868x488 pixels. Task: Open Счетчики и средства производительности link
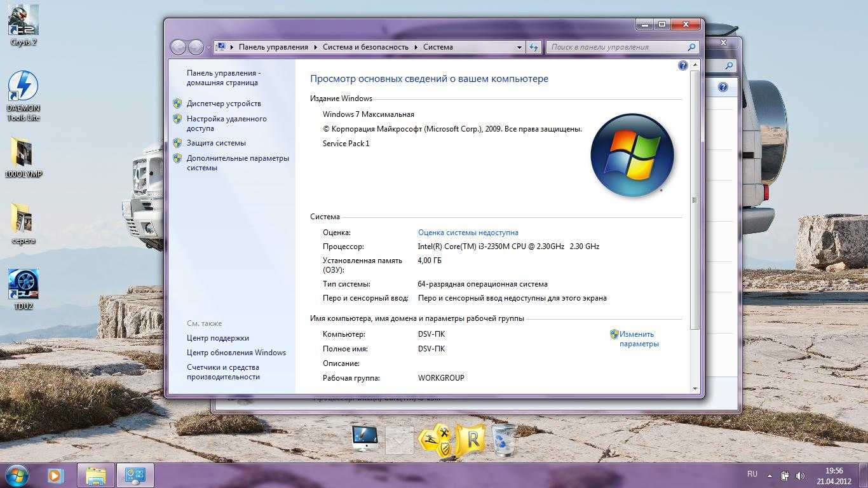tap(223, 372)
